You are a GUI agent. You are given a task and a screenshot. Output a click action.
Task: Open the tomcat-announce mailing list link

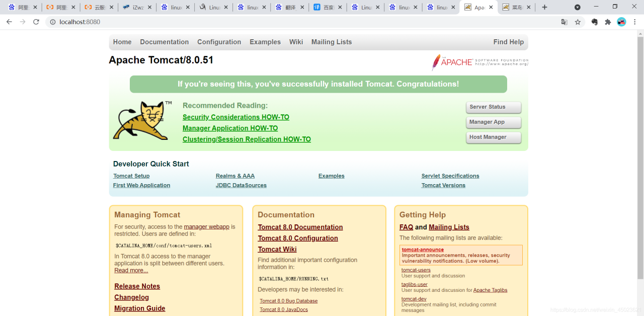pos(423,250)
